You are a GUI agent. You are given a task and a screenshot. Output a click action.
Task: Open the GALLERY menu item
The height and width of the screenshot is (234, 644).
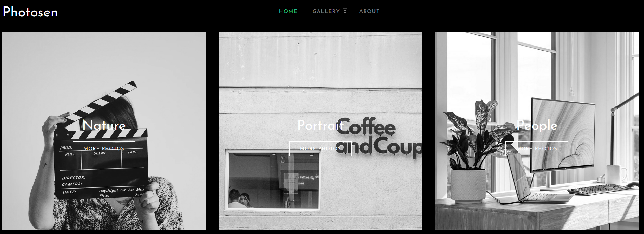click(x=326, y=11)
